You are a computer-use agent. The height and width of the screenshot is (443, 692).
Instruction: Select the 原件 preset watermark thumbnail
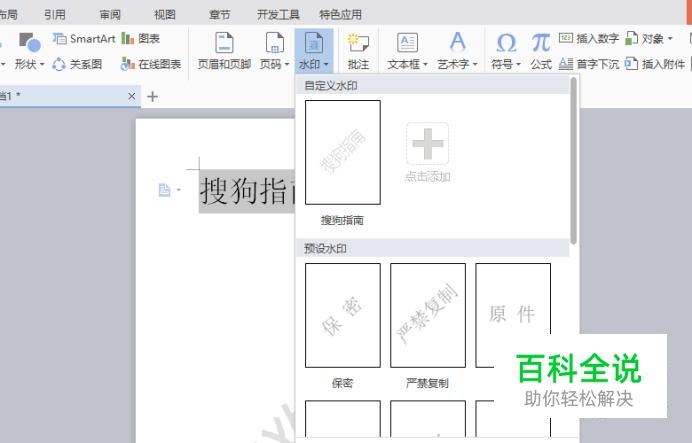coord(513,315)
